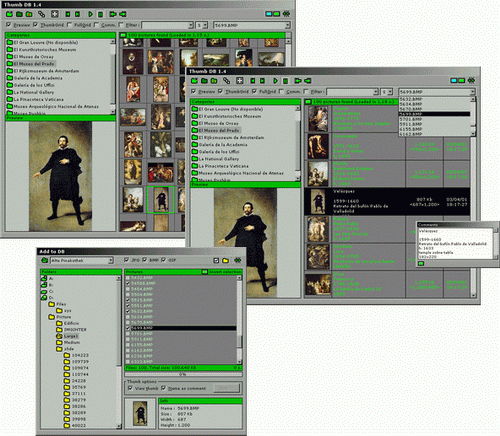
Task: Click the first green folder icon in front window toolbar
Action: point(195,81)
